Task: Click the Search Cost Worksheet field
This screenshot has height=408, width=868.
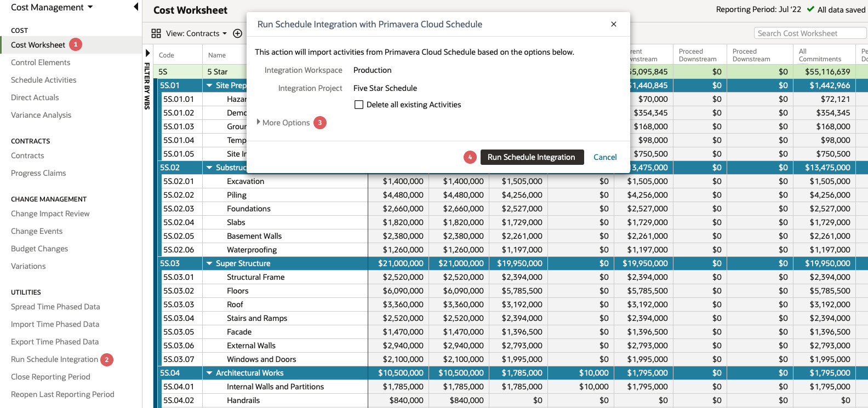Action: click(x=810, y=33)
